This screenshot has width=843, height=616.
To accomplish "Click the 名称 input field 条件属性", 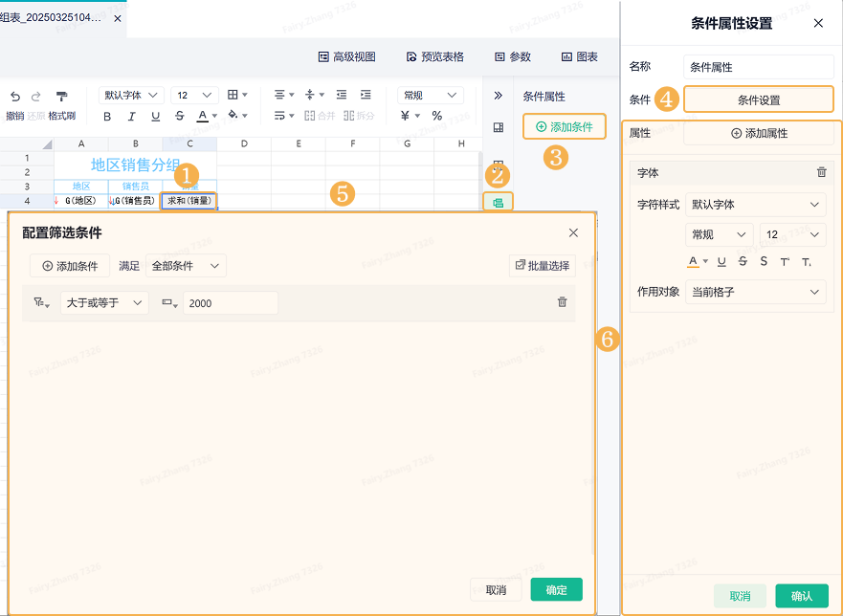I will pyautogui.click(x=759, y=67).
